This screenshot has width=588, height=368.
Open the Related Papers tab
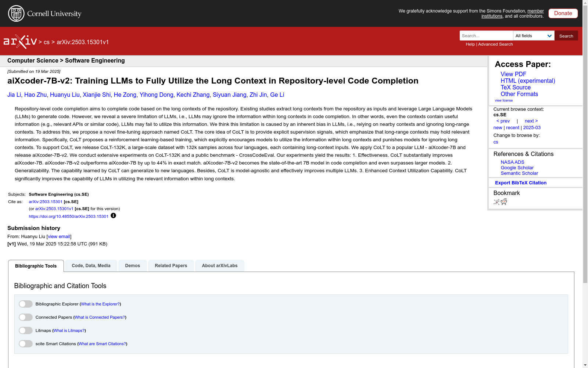(171, 266)
